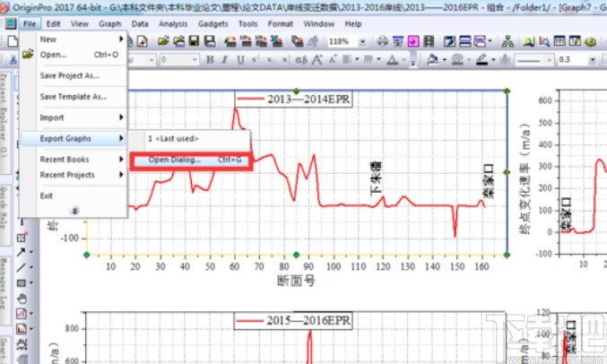
Task: Expand the New submenu
Action: click(x=74, y=39)
